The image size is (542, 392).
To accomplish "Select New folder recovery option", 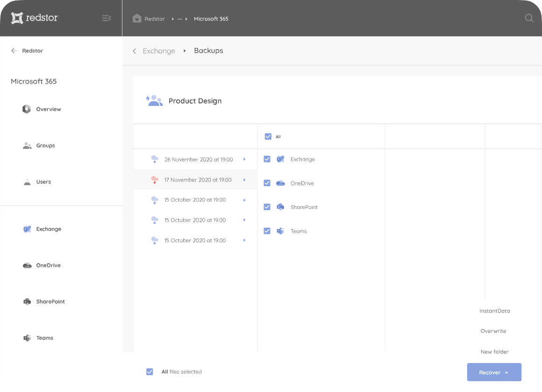I will (x=495, y=351).
